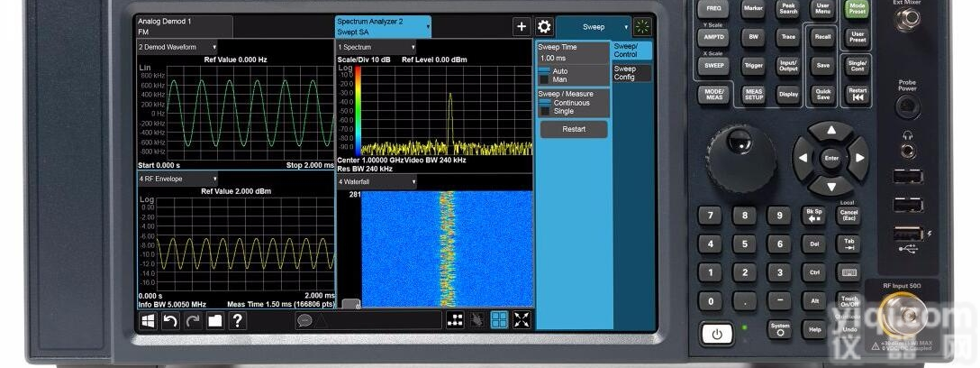The width and height of the screenshot is (980, 368).
Task: Open the 1 Spectrum window dropdown
Action: (x=377, y=47)
